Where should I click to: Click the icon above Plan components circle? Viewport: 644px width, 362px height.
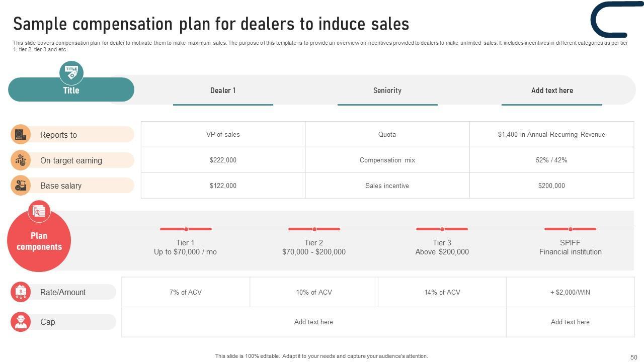click(39, 211)
